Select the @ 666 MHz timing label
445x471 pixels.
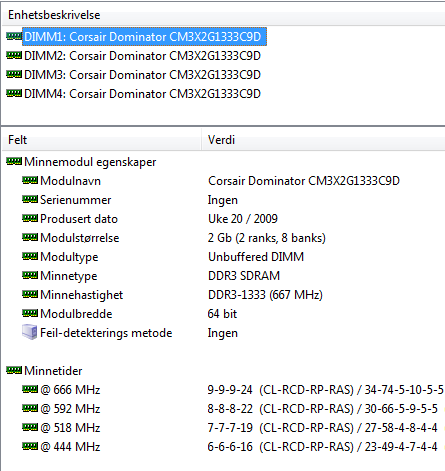click(x=70, y=390)
